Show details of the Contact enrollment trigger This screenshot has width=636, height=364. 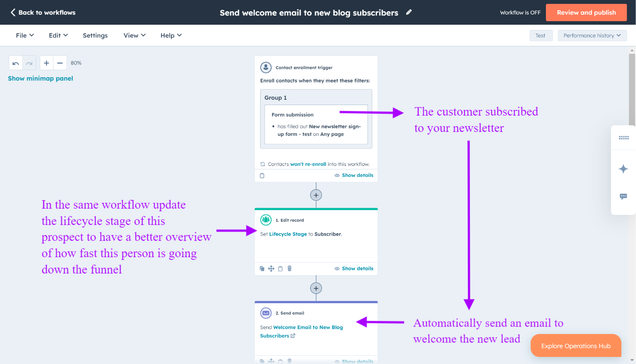(357, 175)
